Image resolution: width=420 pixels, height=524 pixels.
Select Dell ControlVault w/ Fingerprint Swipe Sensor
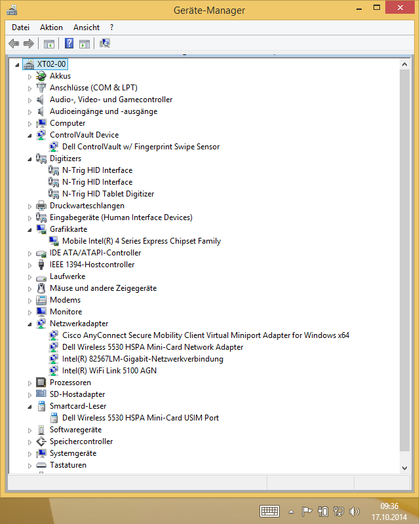141,147
